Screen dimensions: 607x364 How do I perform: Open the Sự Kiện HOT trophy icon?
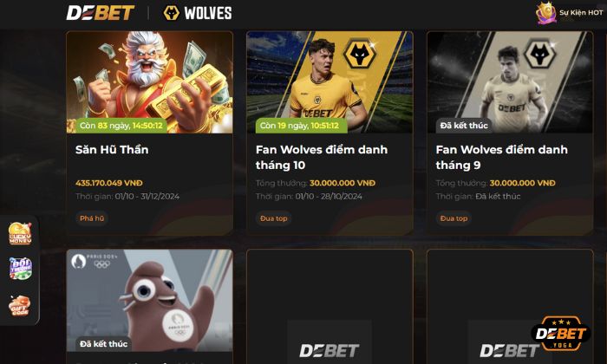pos(545,13)
